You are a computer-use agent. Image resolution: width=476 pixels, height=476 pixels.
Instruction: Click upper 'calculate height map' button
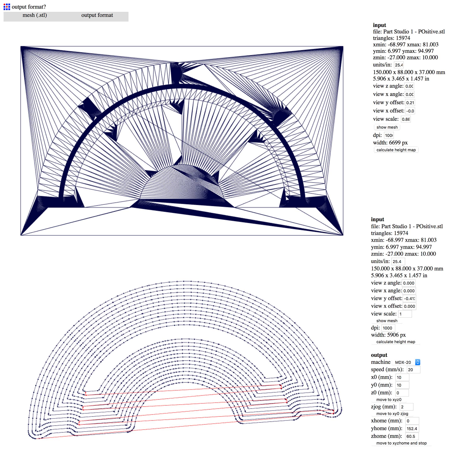396,150
